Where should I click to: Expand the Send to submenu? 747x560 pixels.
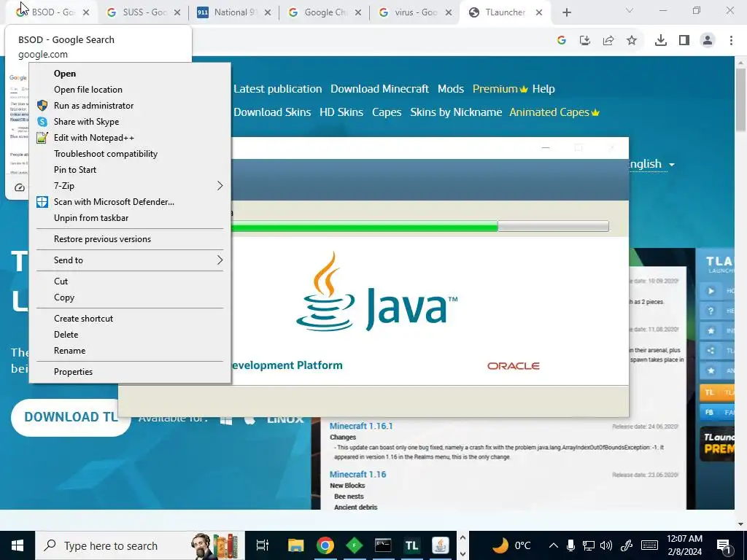(130, 260)
